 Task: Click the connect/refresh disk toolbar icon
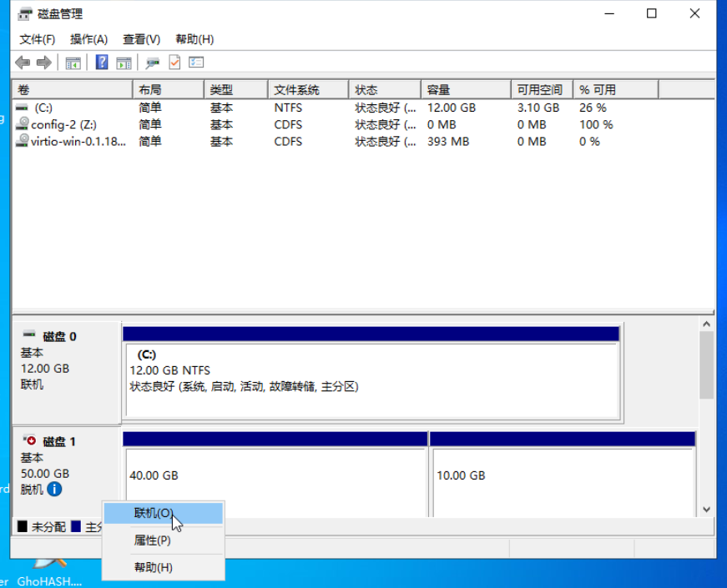(x=153, y=63)
